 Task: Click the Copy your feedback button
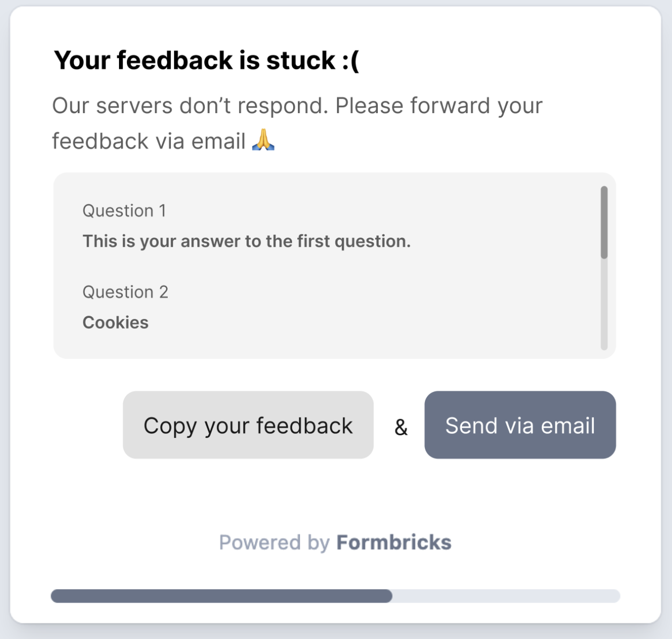coord(248,425)
